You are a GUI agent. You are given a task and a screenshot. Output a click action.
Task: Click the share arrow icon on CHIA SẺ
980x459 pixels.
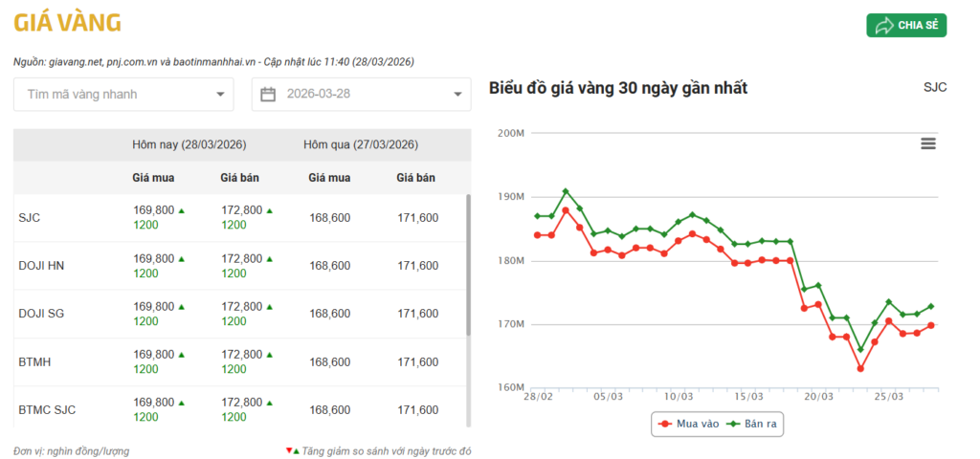(x=884, y=25)
